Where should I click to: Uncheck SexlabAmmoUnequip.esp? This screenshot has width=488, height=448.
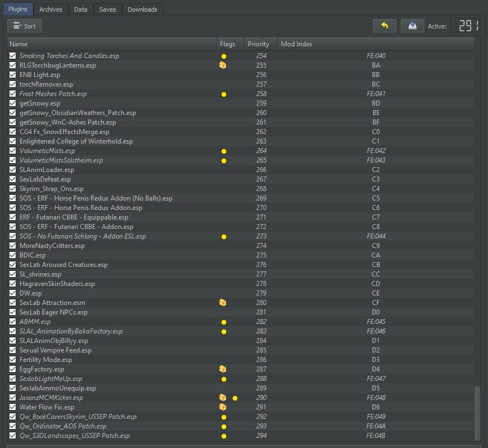click(12, 388)
